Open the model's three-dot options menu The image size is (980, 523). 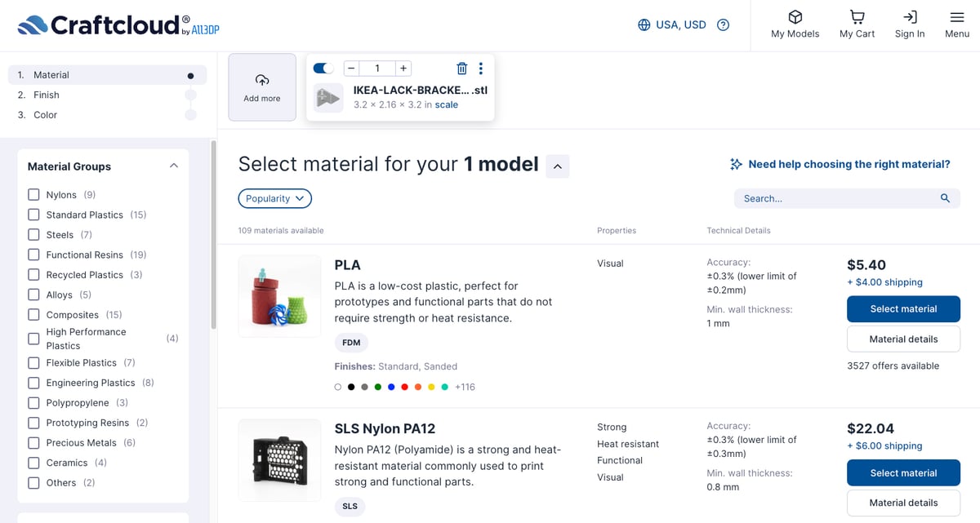(481, 69)
